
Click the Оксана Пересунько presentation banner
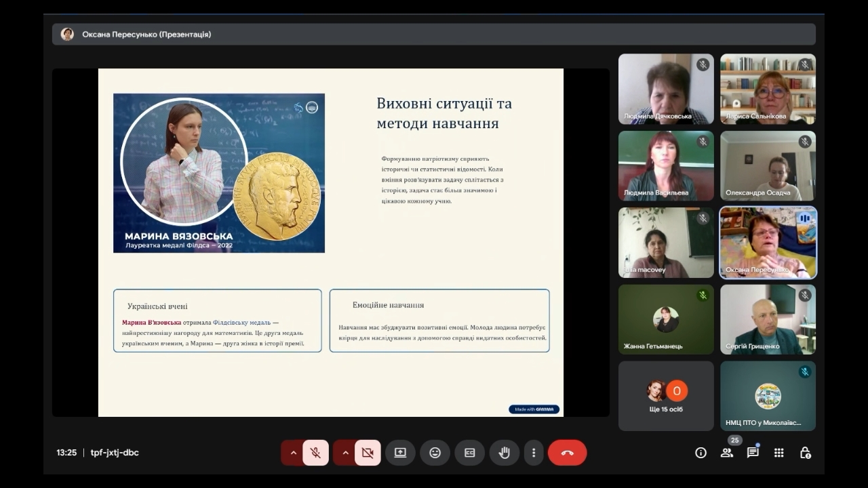433,35
